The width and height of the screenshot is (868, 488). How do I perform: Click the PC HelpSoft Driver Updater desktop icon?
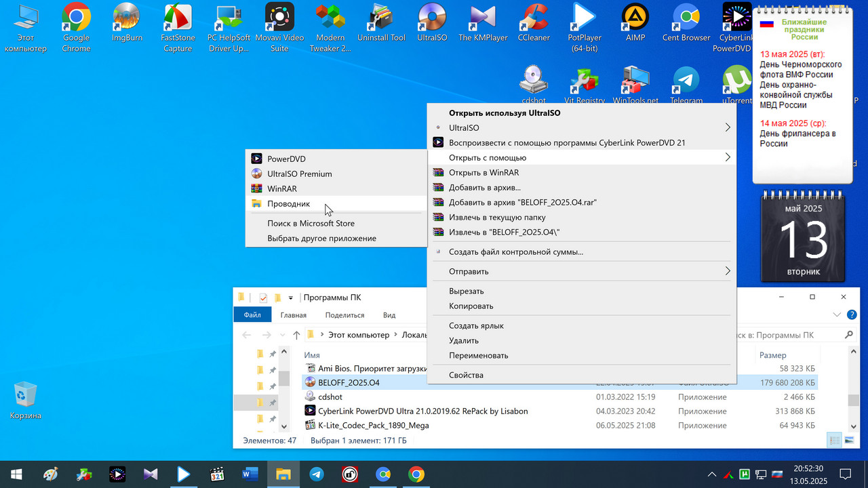229,28
